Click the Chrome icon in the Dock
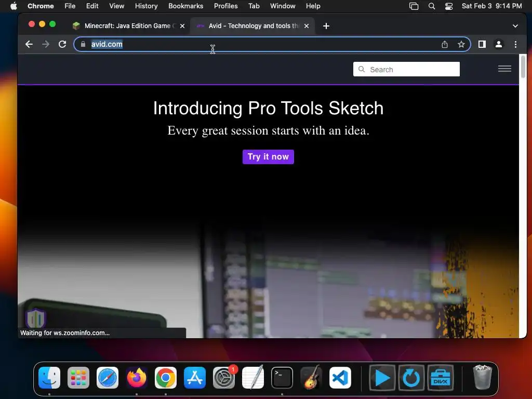This screenshot has width=532, height=399. 166,378
